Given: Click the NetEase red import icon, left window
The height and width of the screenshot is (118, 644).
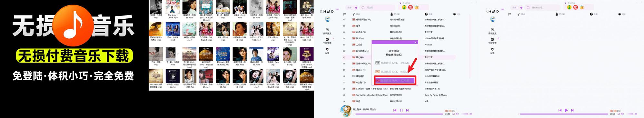Looking at the screenshot, I should [x=411, y=7].
